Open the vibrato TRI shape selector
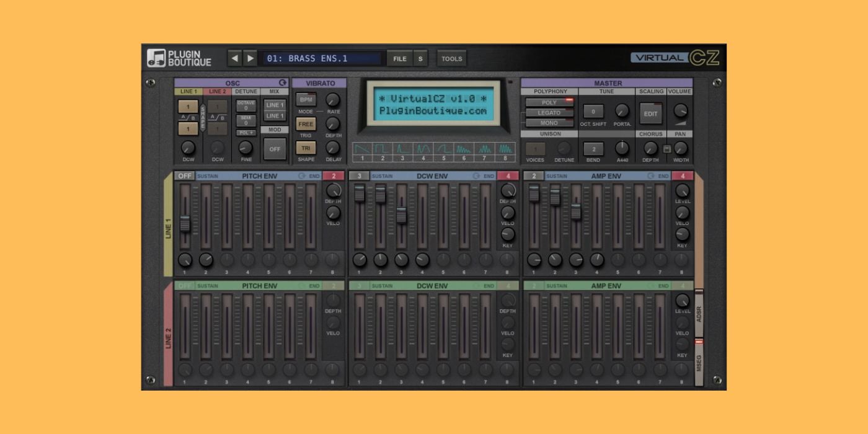This screenshot has height=434, width=868. click(305, 148)
